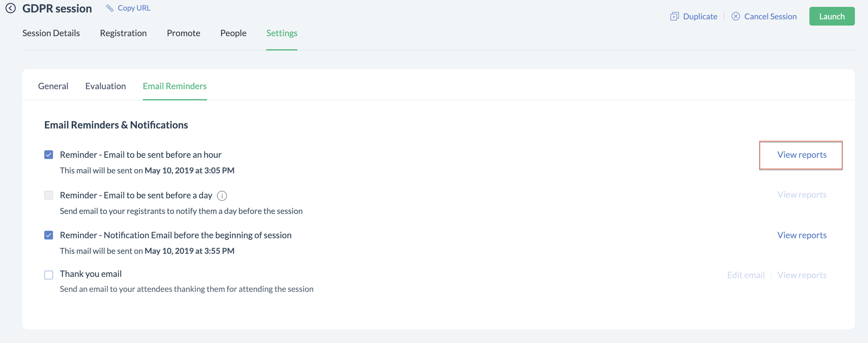This screenshot has height=343, width=868.
Task: Click the Duplicate icon
Action: point(674,16)
